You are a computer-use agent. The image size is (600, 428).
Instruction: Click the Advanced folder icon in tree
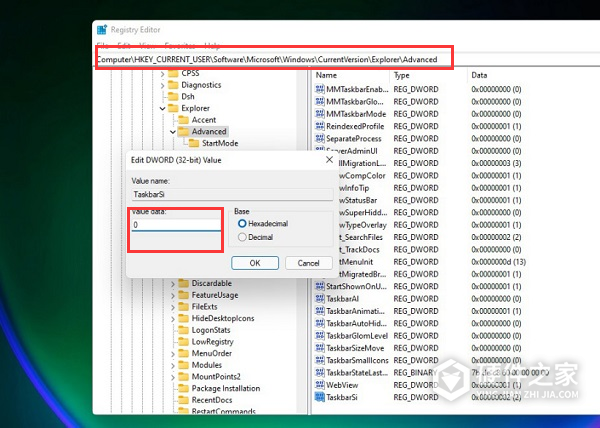point(183,132)
